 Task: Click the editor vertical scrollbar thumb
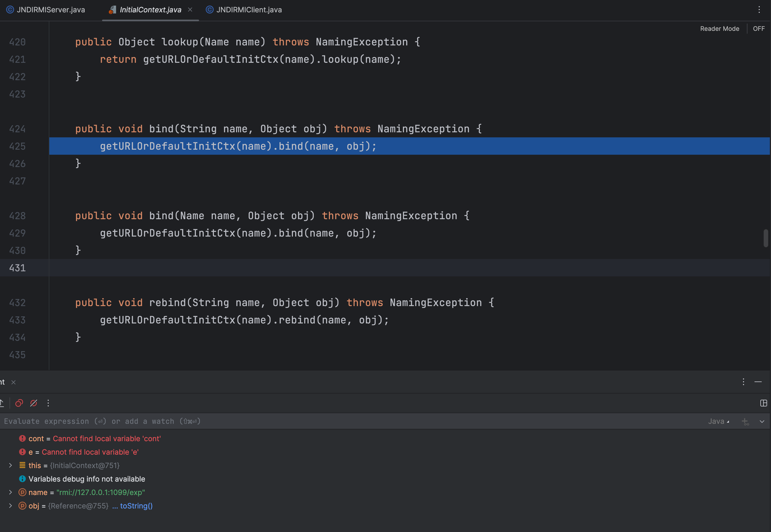point(766,238)
